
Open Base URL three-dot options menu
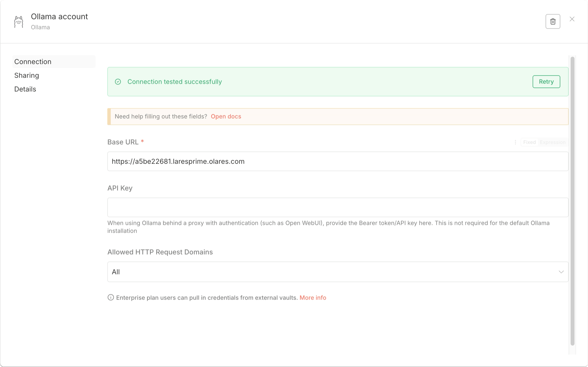tap(515, 142)
